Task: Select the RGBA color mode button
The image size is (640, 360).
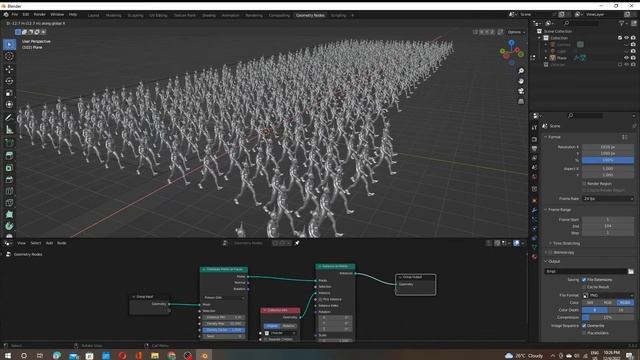Action: pos(625,302)
